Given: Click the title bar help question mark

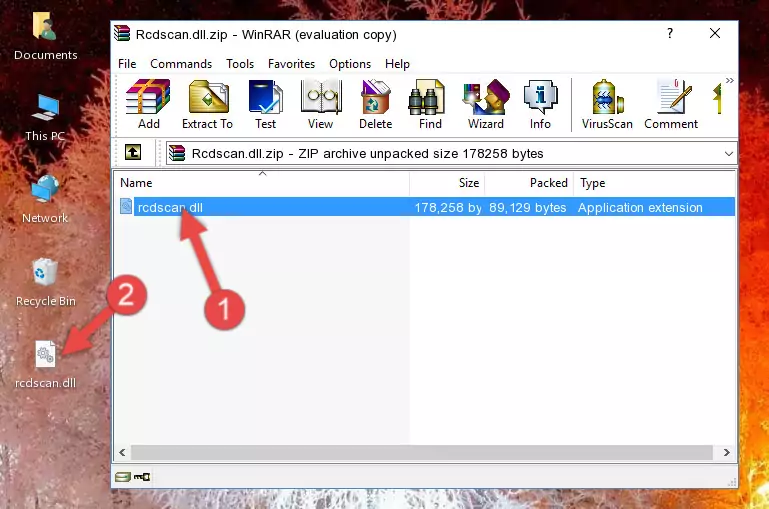Looking at the screenshot, I should [x=670, y=33].
